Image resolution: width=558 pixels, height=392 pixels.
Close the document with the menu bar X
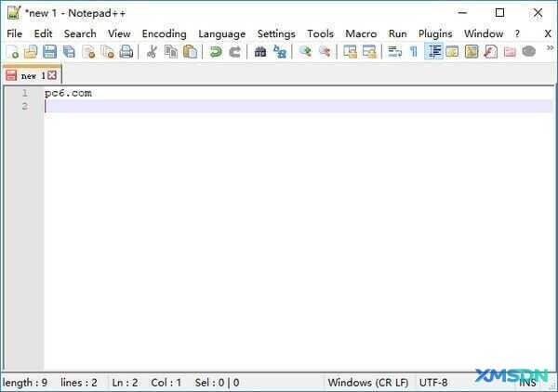548,33
